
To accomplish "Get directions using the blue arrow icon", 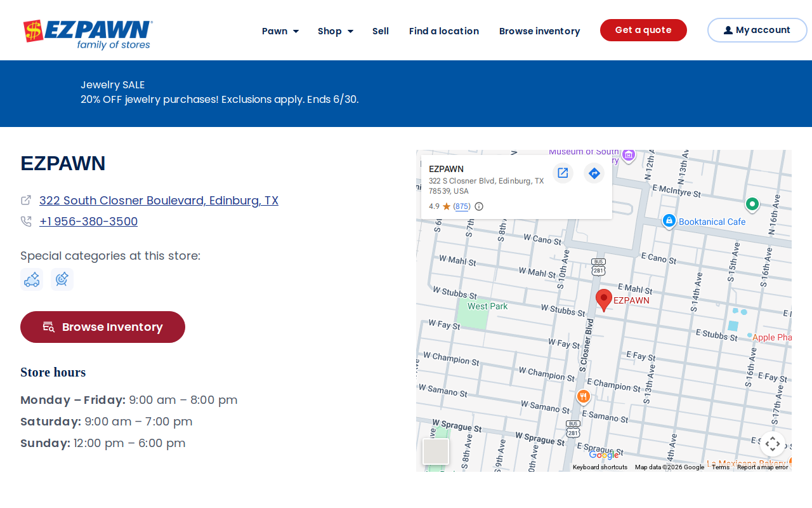I will [x=594, y=173].
